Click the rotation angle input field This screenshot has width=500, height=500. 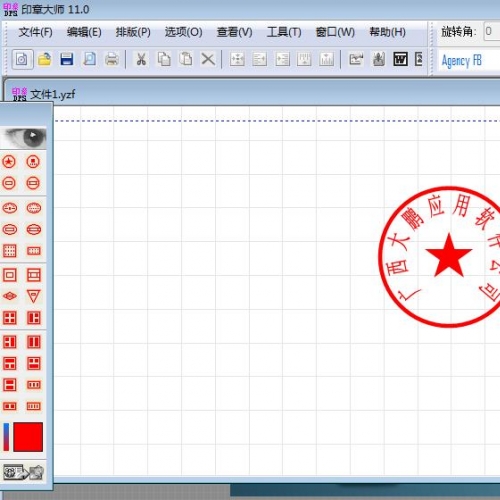pos(492,32)
